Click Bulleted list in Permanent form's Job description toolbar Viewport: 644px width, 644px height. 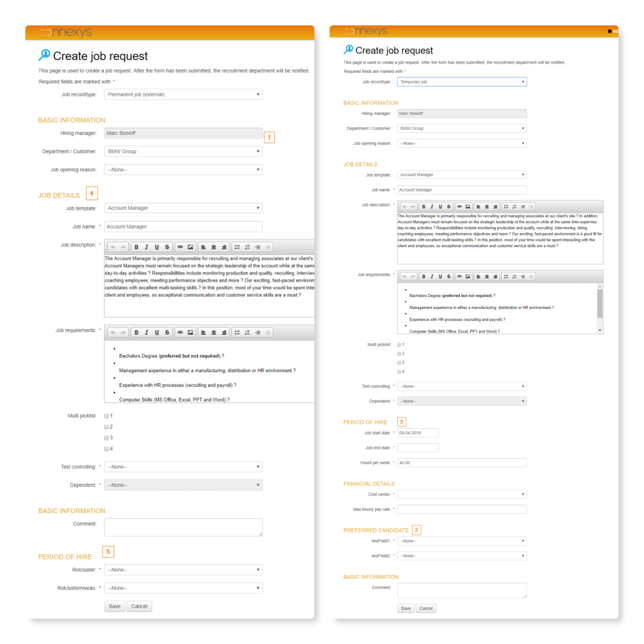coord(237,247)
